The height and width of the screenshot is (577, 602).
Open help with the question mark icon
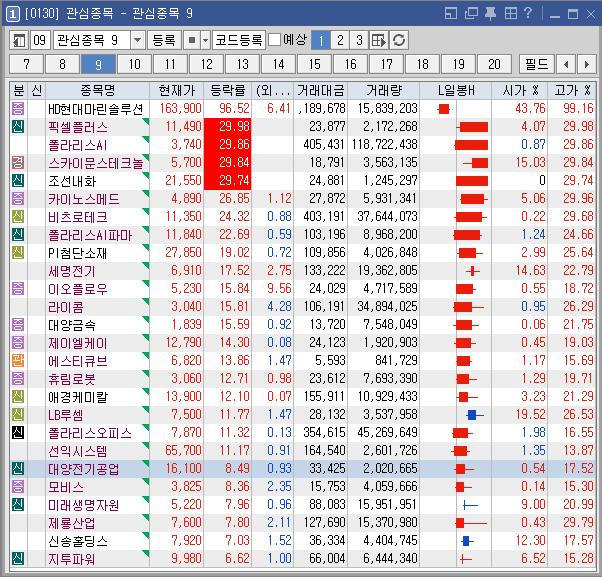tap(529, 13)
